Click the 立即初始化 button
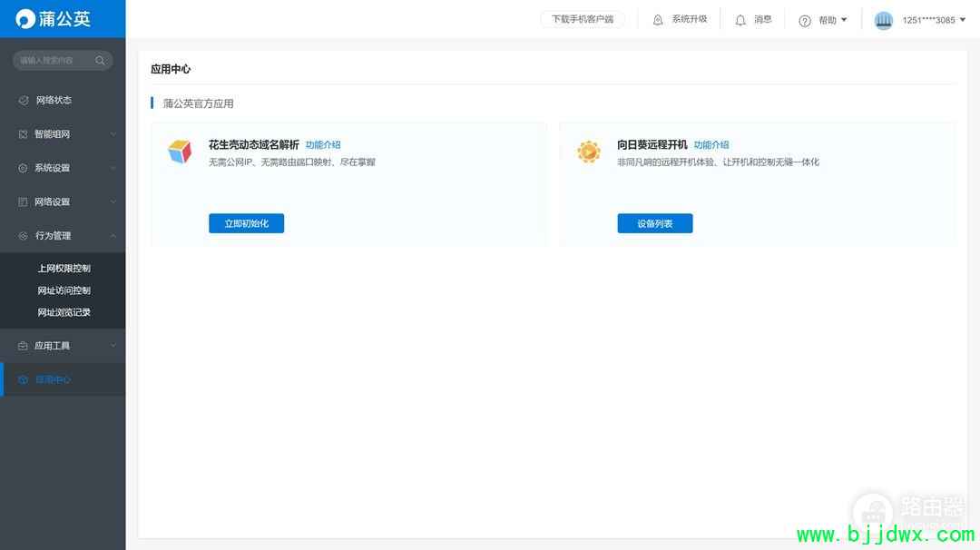980x550 pixels. point(246,223)
